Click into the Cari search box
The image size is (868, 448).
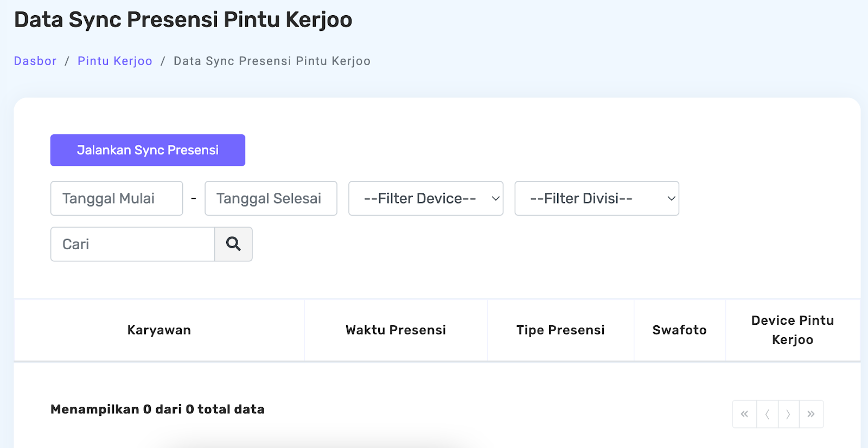point(132,244)
